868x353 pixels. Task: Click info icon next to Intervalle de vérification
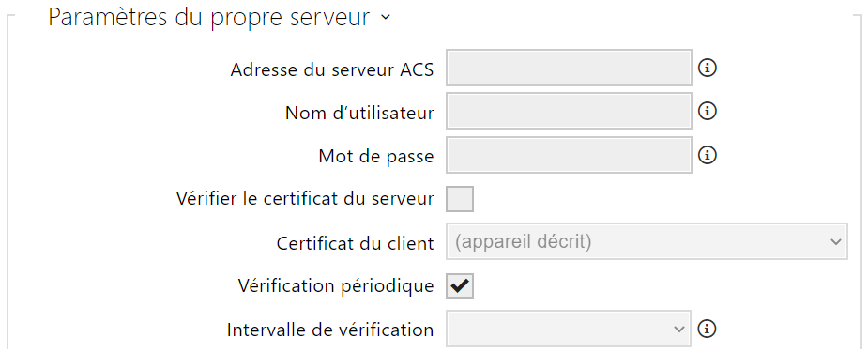tap(707, 329)
